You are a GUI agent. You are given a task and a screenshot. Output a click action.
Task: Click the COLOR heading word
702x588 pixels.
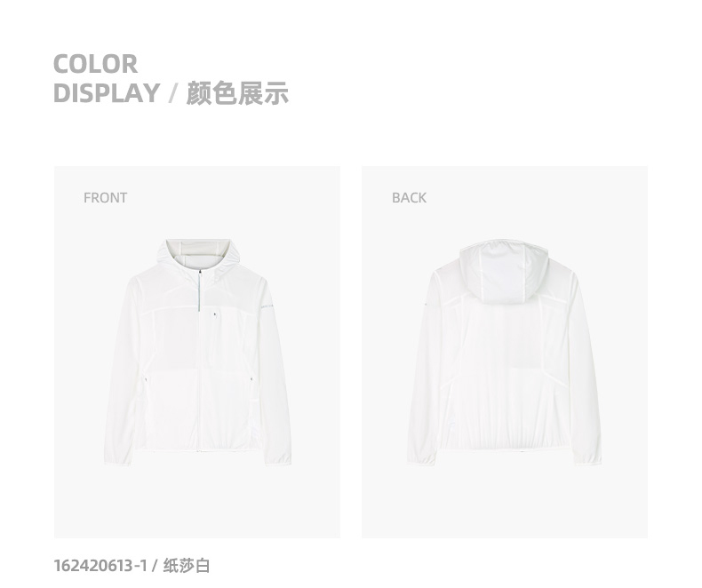tap(95, 64)
